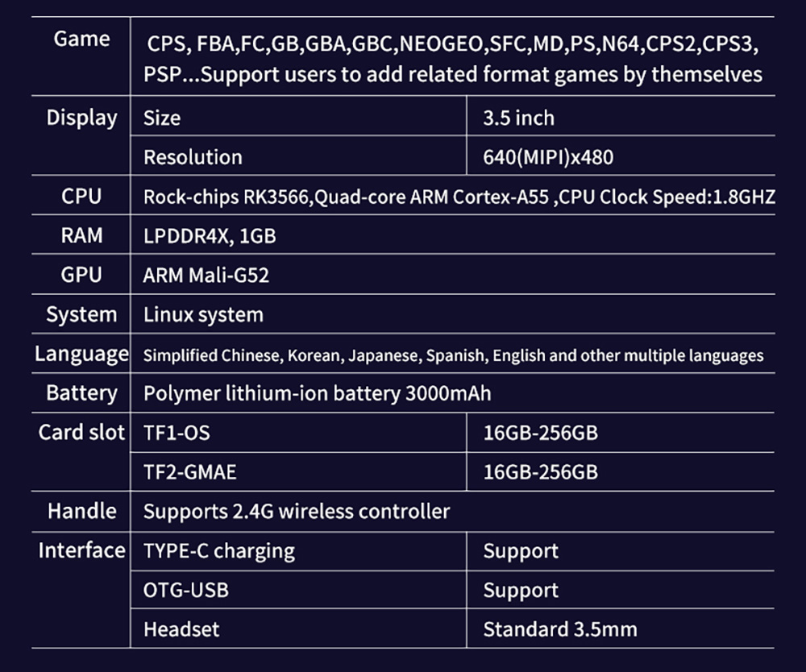Click the LPDDR4X, 1GB RAM value

210,236
